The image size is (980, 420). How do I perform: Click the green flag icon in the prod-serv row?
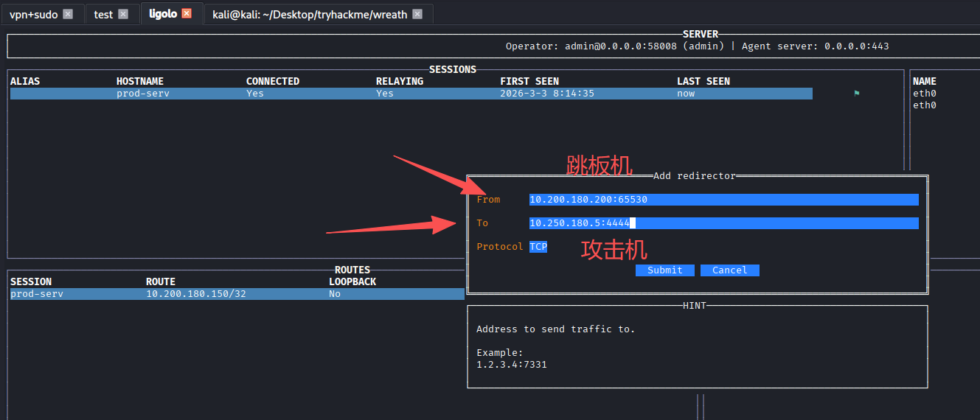tap(857, 94)
